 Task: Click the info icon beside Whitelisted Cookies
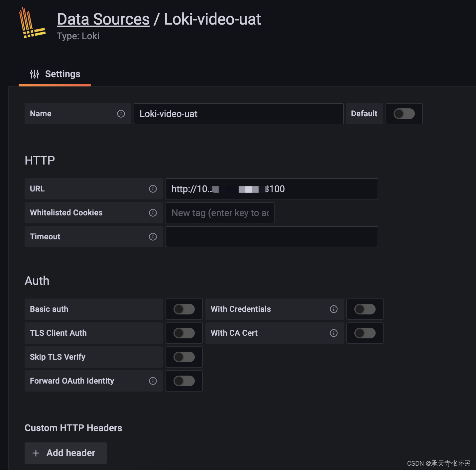coord(153,213)
